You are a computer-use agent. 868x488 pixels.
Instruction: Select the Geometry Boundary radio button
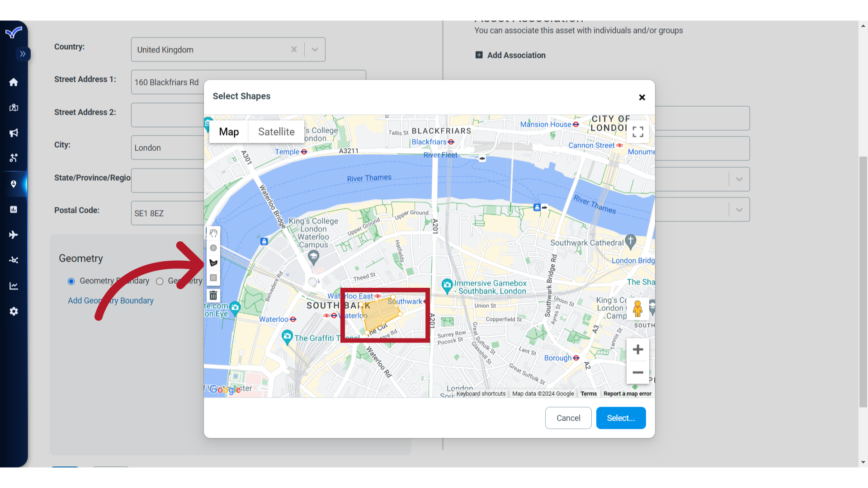71,281
